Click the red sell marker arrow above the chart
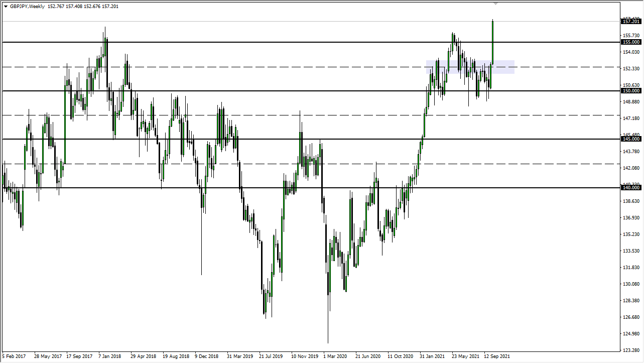Image resolution: width=644 pixels, height=363 pixels. [x=495, y=4]
